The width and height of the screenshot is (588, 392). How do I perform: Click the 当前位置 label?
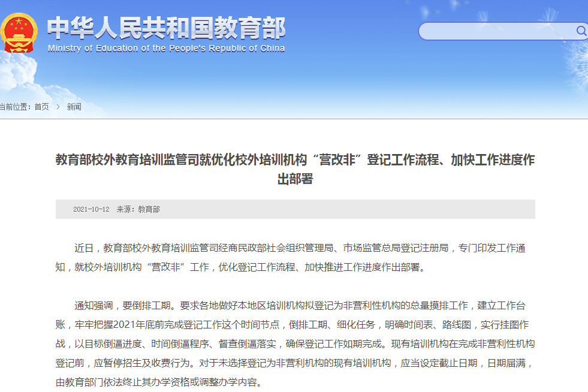pyautogui.click(x=14, y=107)
